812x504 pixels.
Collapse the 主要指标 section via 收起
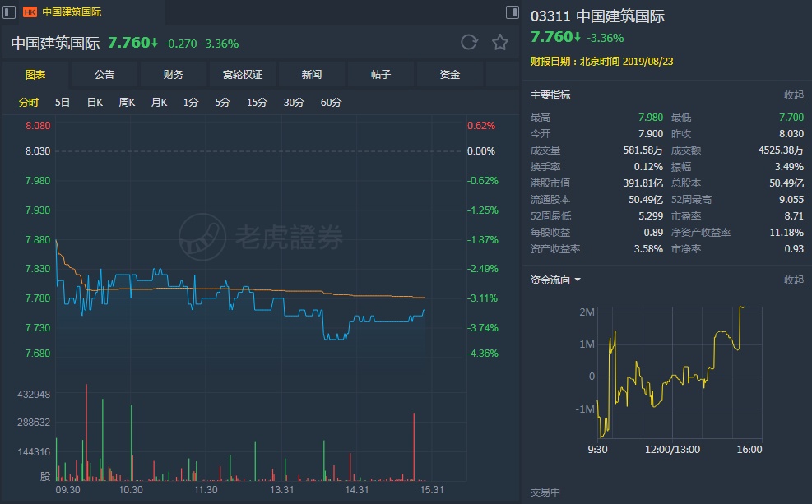pos(793,95)
